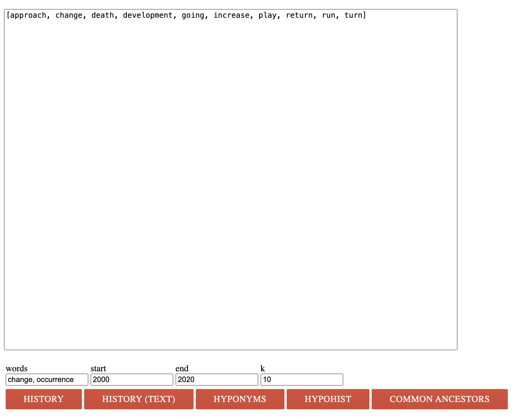The image size is (516, 420).
Task: Click the 'words' label
Action: [x=17, y=368]
